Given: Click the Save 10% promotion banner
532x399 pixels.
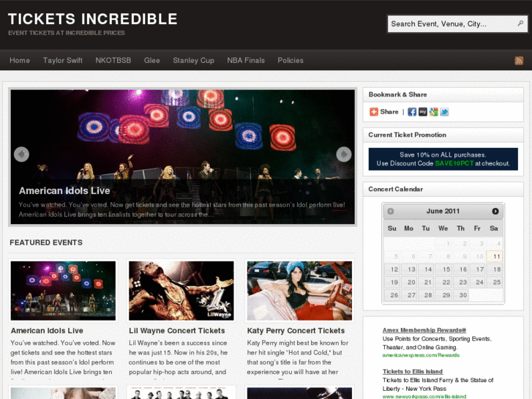Looking at the screenshot, I should [x=443, y=159].
